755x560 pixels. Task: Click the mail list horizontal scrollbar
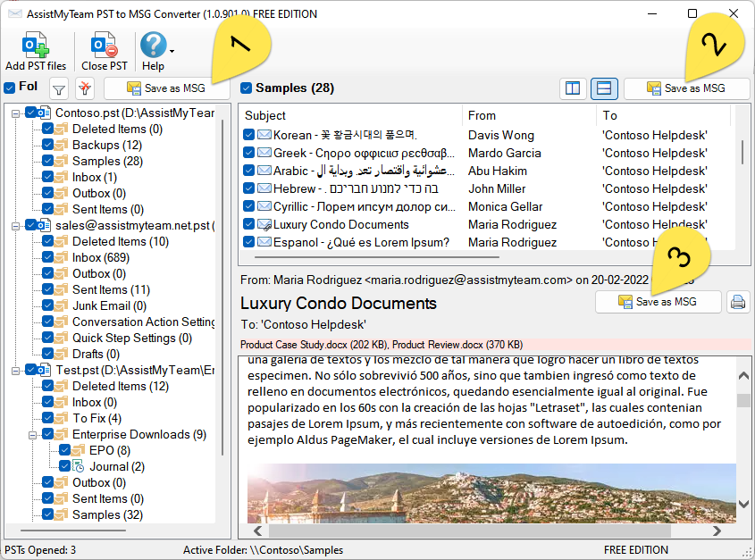click(376, 257)
